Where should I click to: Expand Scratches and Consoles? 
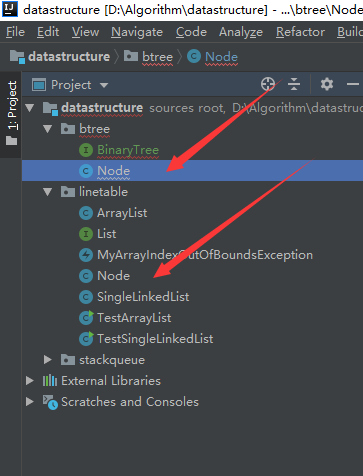[30, 402]
